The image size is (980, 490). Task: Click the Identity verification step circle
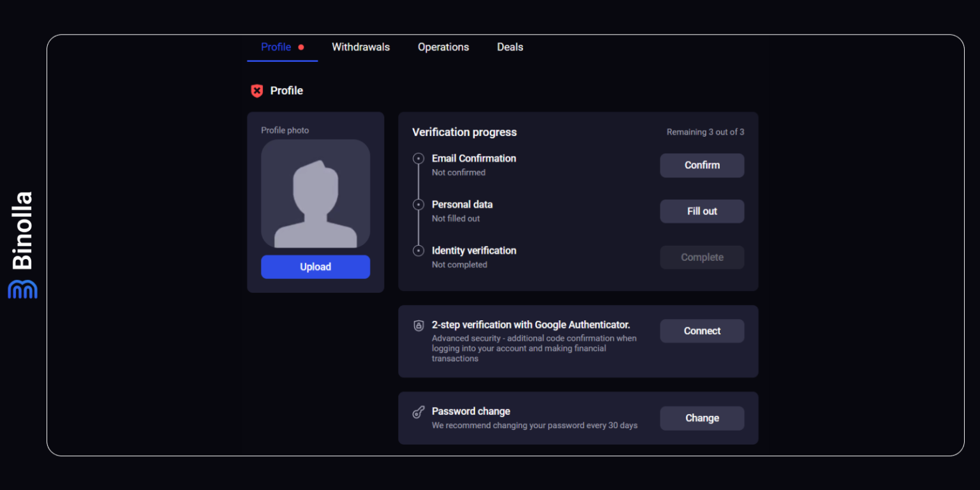pyautogui.click(x=419, y=250)
